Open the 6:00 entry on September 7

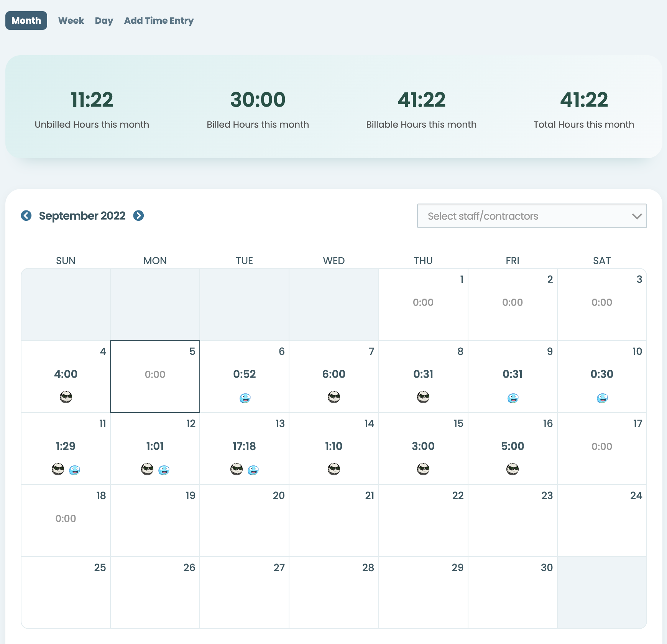point(334,374)
